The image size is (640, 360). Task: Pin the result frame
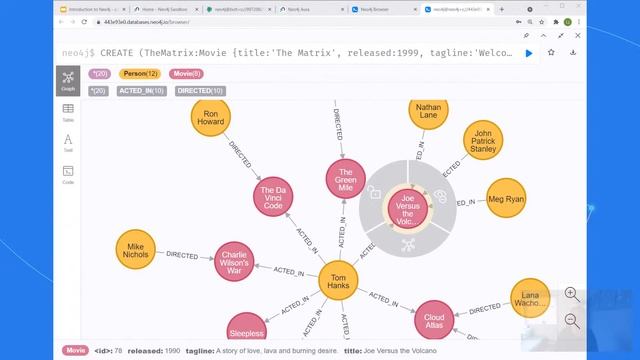(x=527, y=36)
